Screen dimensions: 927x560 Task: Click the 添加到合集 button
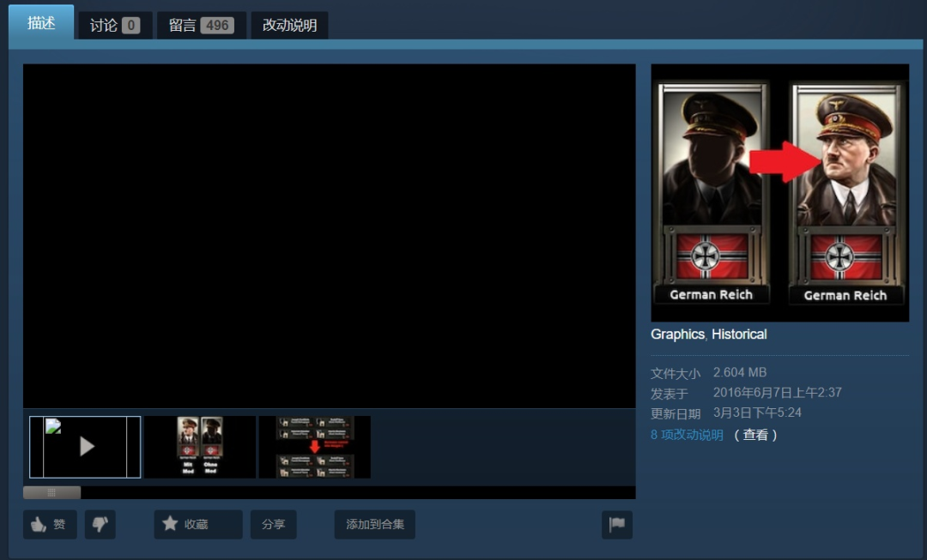(x=375, y=524)
